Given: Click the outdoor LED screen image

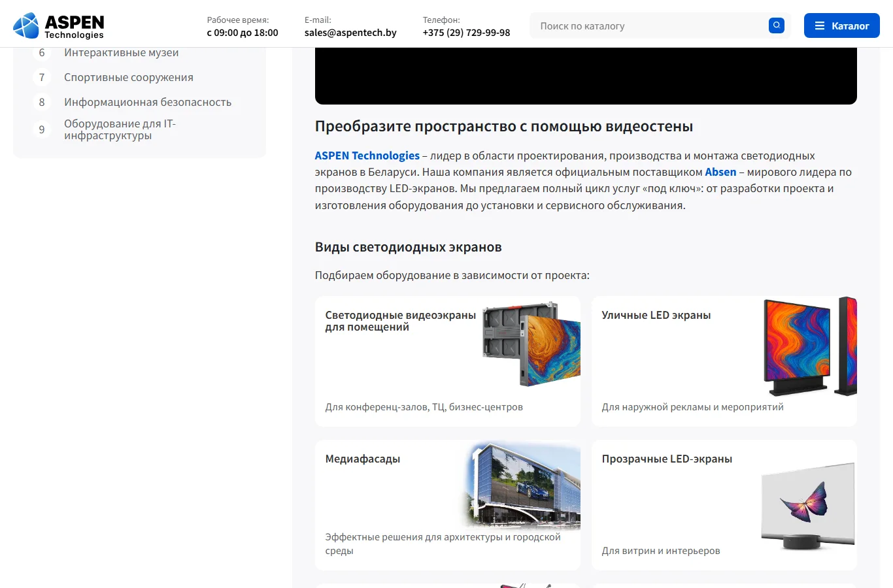Looking at the screenshot, I should pyautogui.click(x=810, y=346).
